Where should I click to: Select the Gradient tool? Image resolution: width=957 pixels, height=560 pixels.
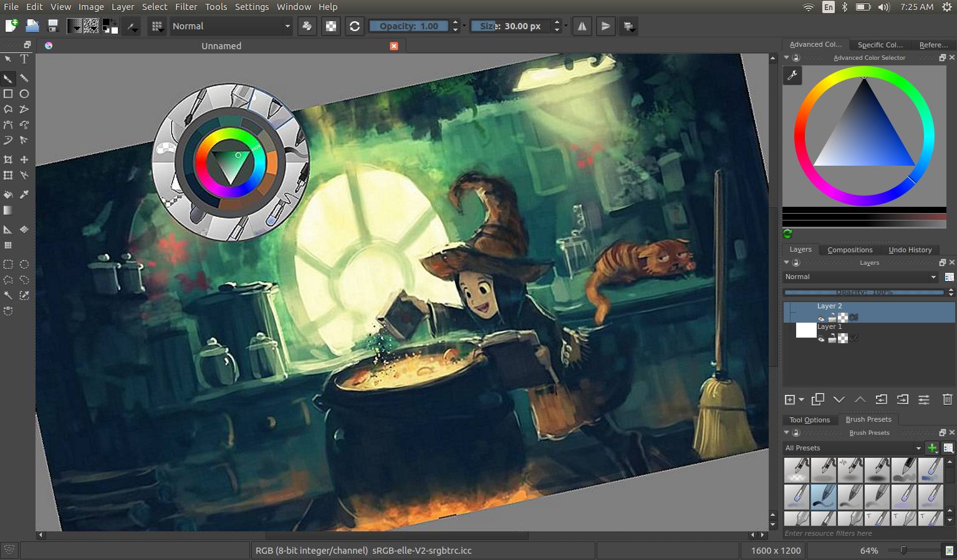(8, 211)
